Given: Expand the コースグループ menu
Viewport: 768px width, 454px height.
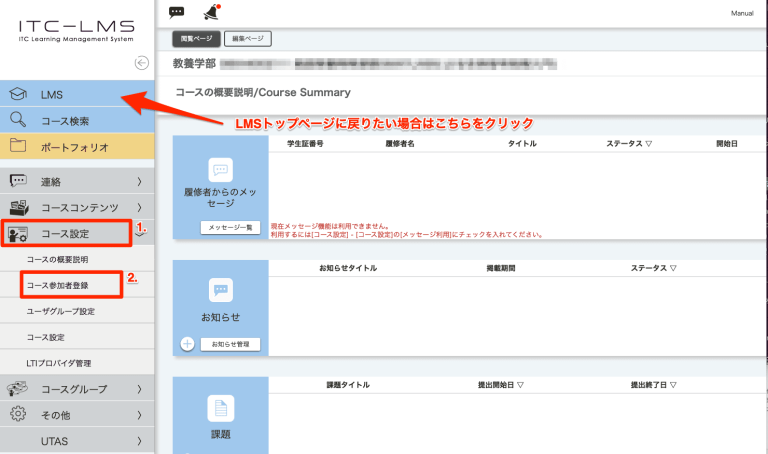Looking at the screenshot, I should click(x=138, y=388).
